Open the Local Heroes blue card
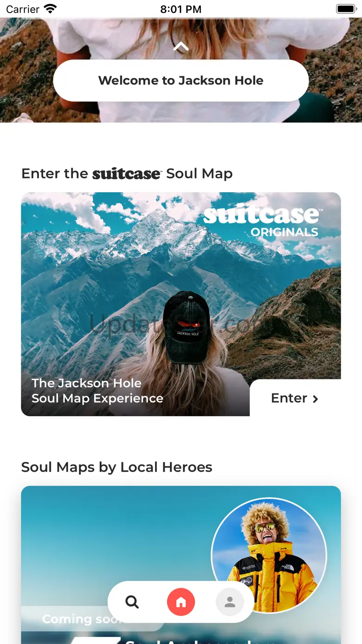Image resolution: width=362 pixels, height=644 pixels. tap(181, 565)
